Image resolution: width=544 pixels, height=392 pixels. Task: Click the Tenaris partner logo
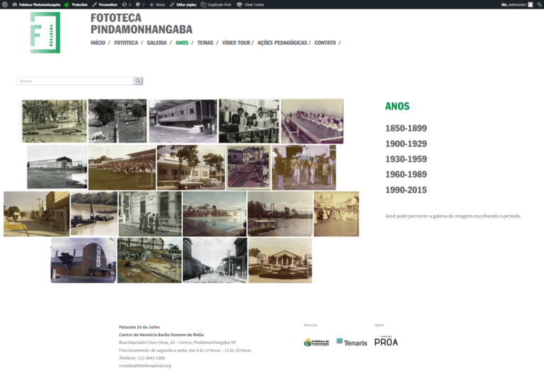click(352, 342)
